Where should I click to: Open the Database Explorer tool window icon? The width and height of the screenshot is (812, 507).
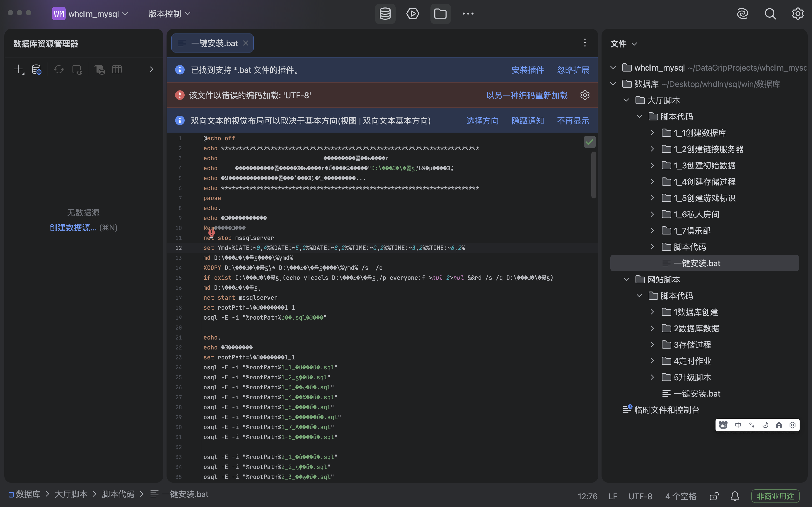(385, 14)
